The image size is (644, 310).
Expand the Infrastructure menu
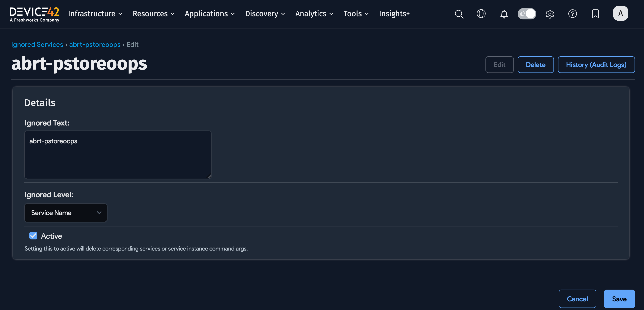(x=95, y=14)
